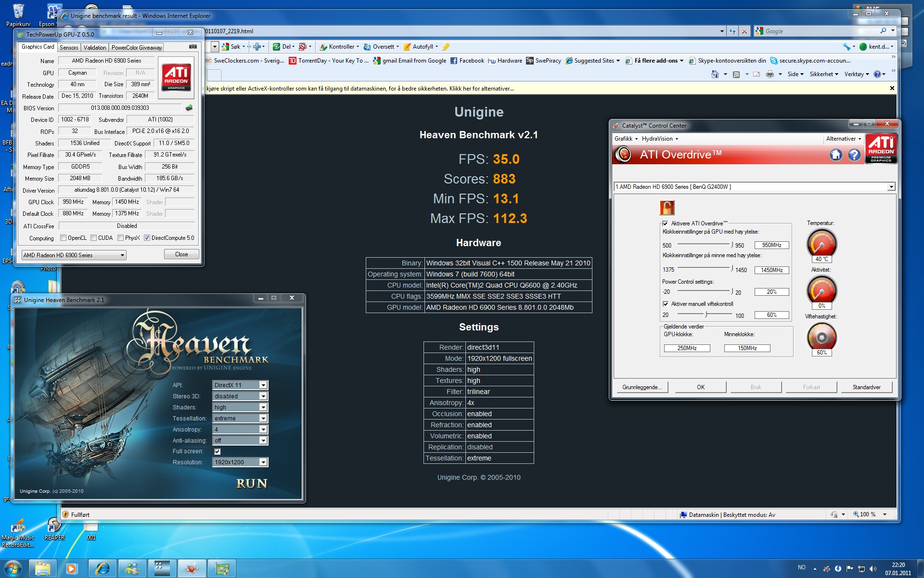This screenshot has height=578, width=924.
Task: Expand the Resolution 1920x1200 dropdown
Action: (263, 462)
